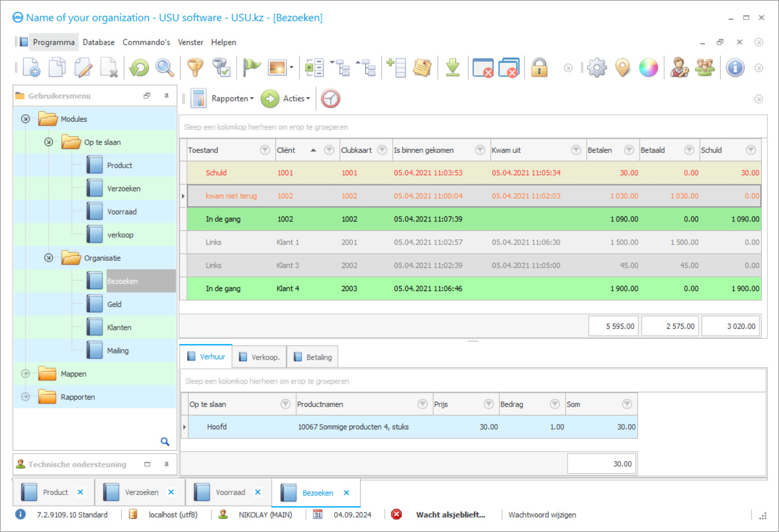779x532 pixels.
Task: Click Wachtwoord wijzigen in status bar
Action: (x=542, y=515)
